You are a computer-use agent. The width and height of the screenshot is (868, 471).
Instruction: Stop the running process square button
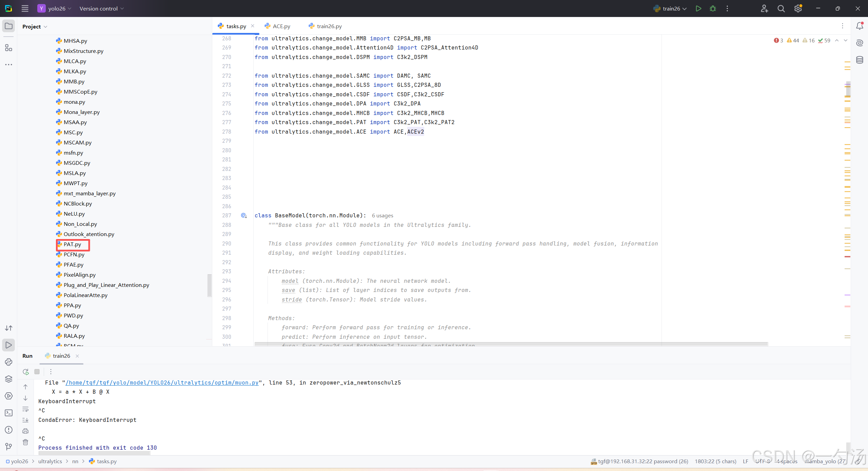[37, 372]
